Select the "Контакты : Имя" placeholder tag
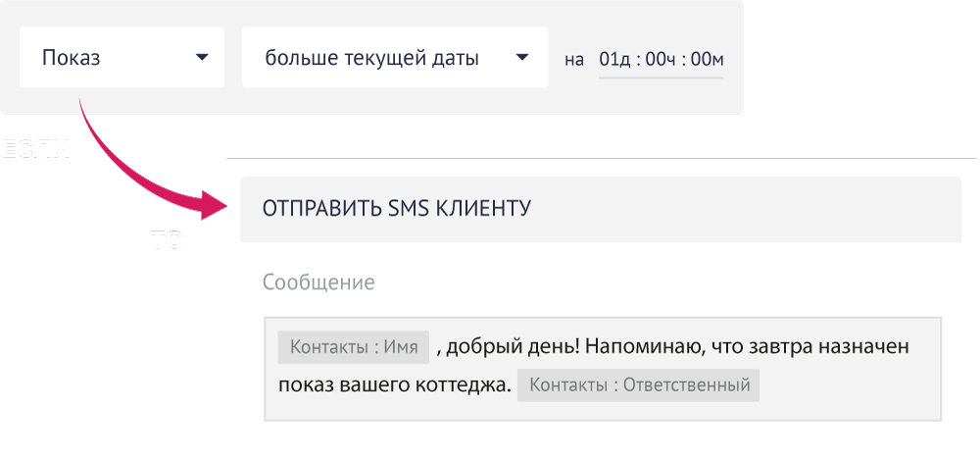Image resolution: width=980 pixels, height=461 pixels. pyautogui.click(x=354, y=347)
